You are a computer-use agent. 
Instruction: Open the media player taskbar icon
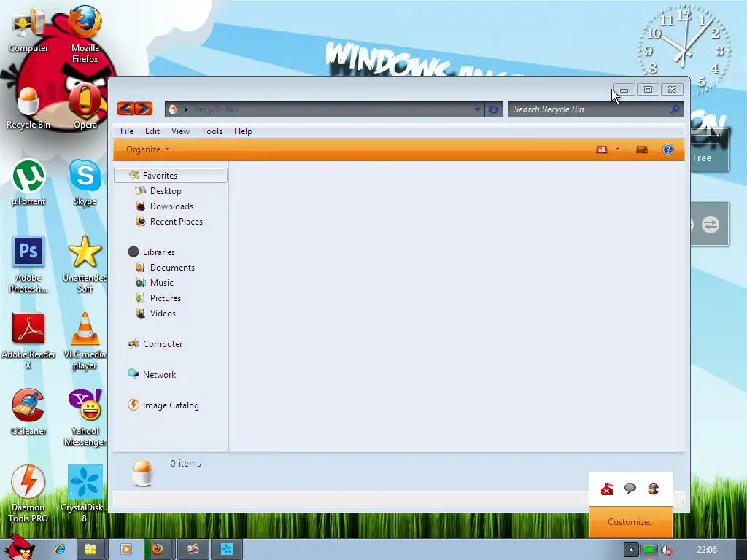pyautogui.click(x=125, y=550)
